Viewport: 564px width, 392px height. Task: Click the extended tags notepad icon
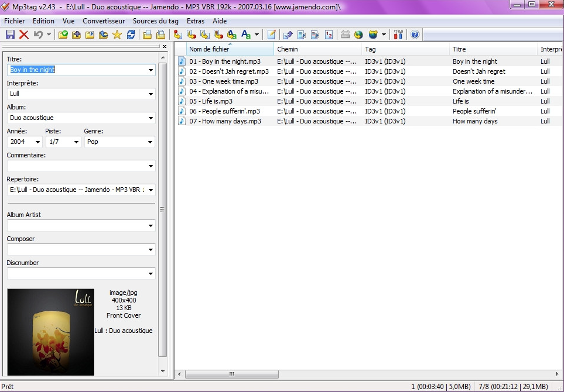(x=272, y=35)
